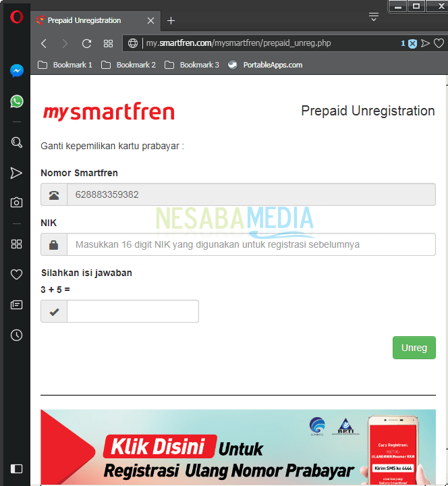The image size is (448, 486).
Task: Open the Opera main menu logo
Action: (x=16, y=17)
